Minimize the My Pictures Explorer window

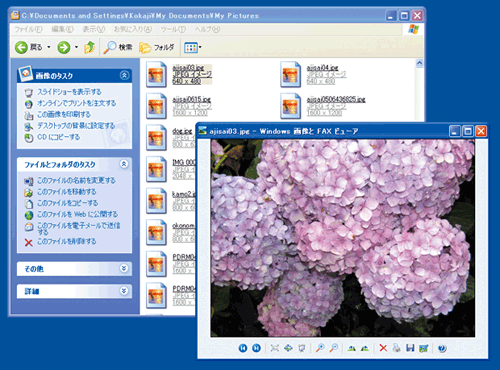pyautogui.click(x=391, y=16)
